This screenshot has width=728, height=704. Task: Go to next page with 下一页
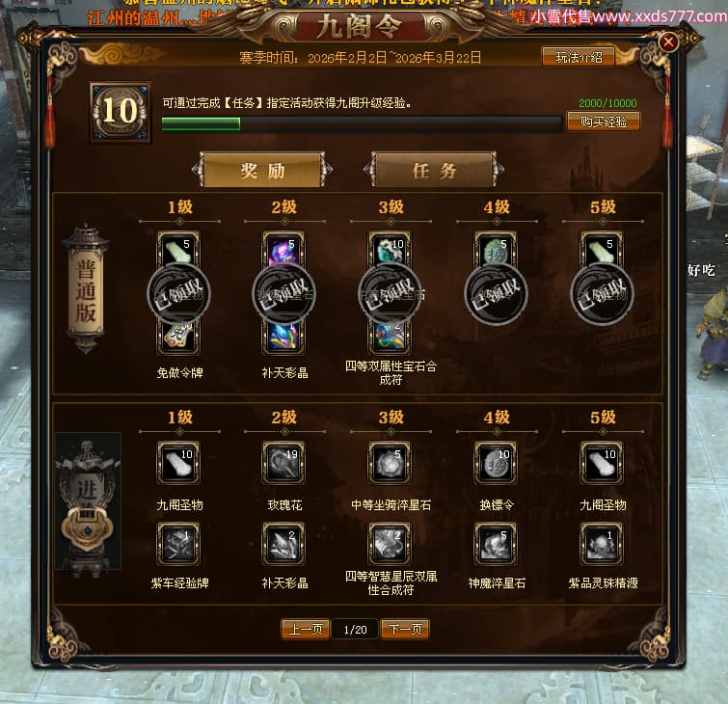click(405, 629)
